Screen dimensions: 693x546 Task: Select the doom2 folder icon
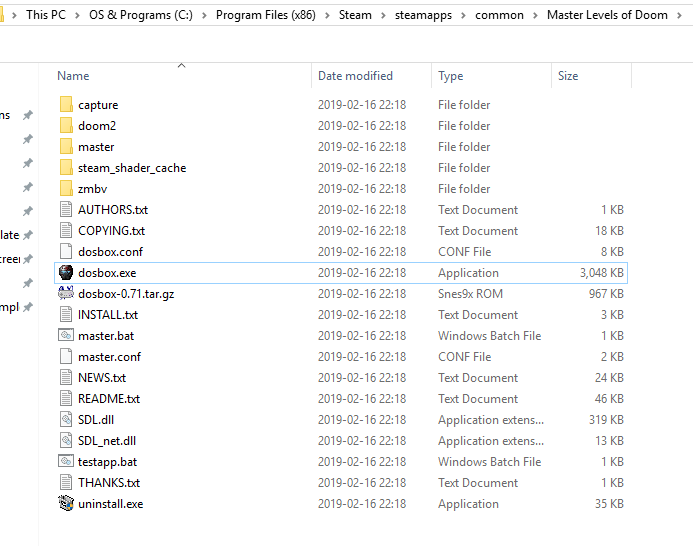[x=66, y=126]
